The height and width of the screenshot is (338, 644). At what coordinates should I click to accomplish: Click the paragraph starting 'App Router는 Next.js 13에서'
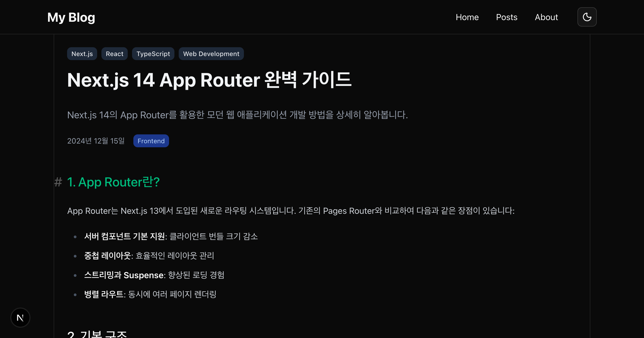point(291,211)
